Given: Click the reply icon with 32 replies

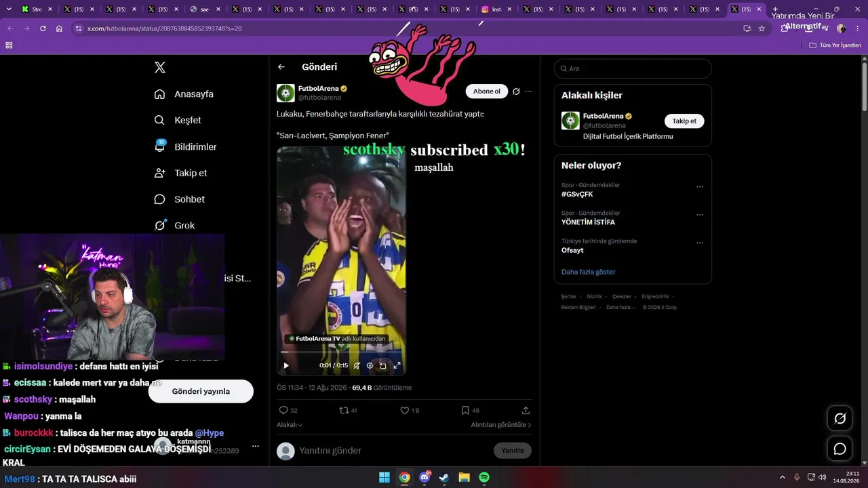Looking at the screenshot, I should tap(288, 410).
